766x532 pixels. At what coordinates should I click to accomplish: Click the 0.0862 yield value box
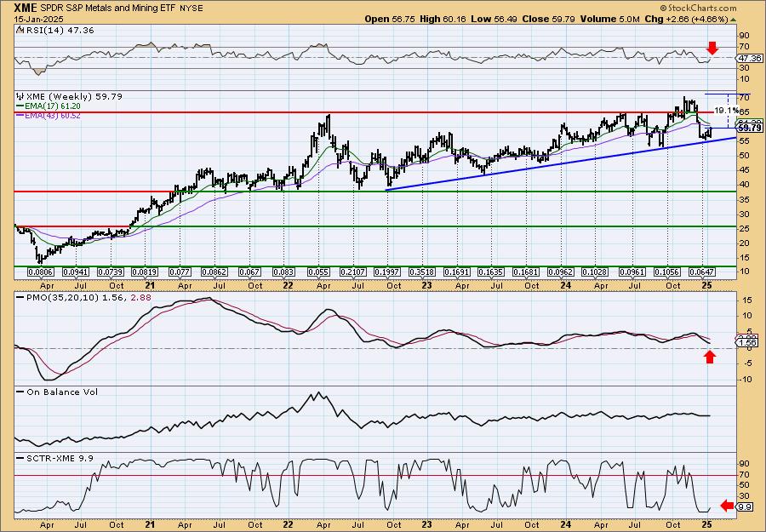pyautogui.click(x=214, y=272)
